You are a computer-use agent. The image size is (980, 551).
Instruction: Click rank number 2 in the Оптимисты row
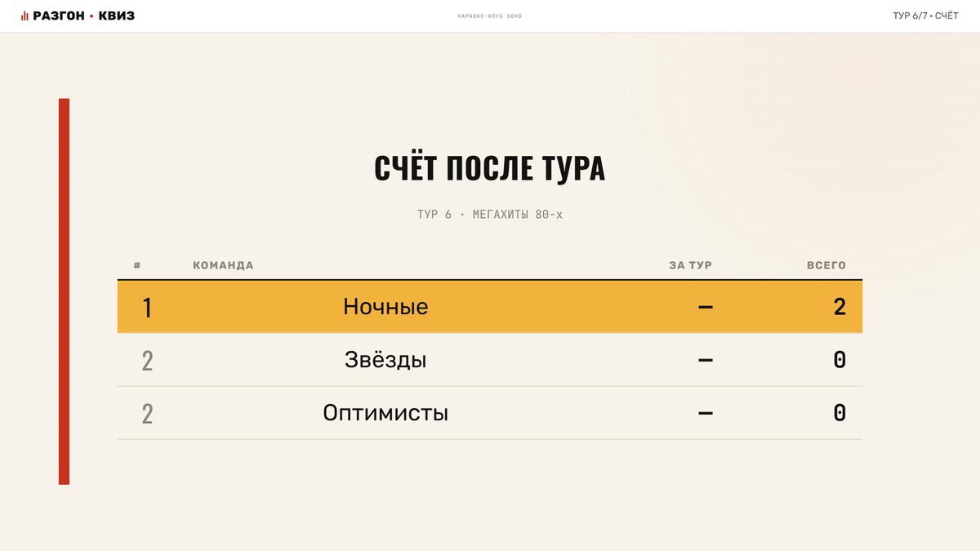click(147, 414)
